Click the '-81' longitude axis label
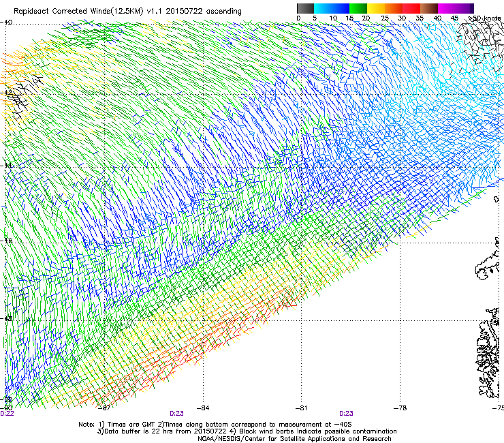The height and width of the screenshot is (443, 504). coord(301,408)
